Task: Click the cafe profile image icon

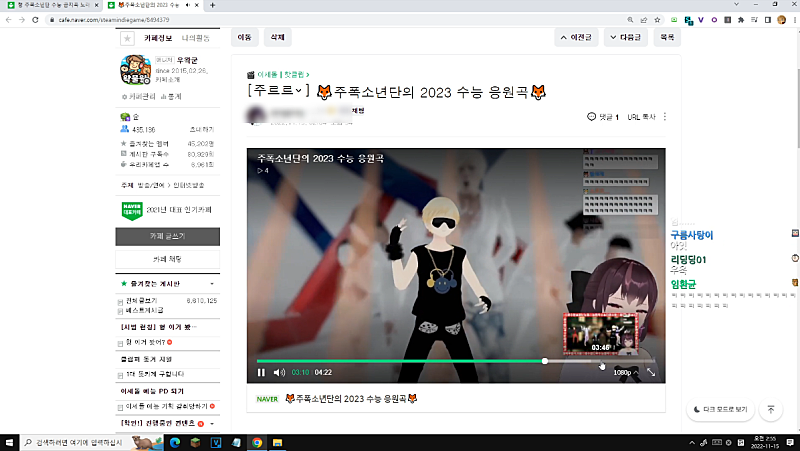Action: tap(135, 70)
